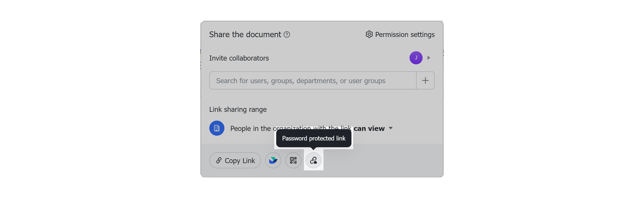This screenshot has height=200, width=644.
Task: Click the Invite collaborators label
Action: (239, 58)
